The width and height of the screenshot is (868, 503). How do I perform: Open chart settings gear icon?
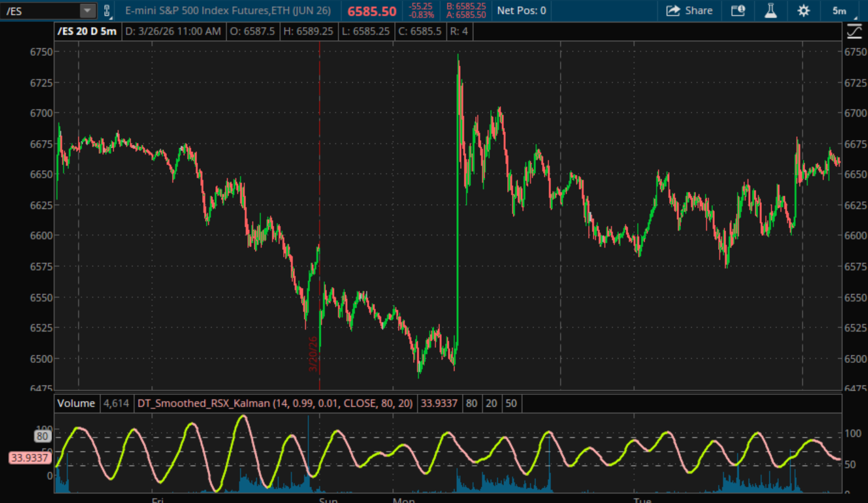click(803, 11)
